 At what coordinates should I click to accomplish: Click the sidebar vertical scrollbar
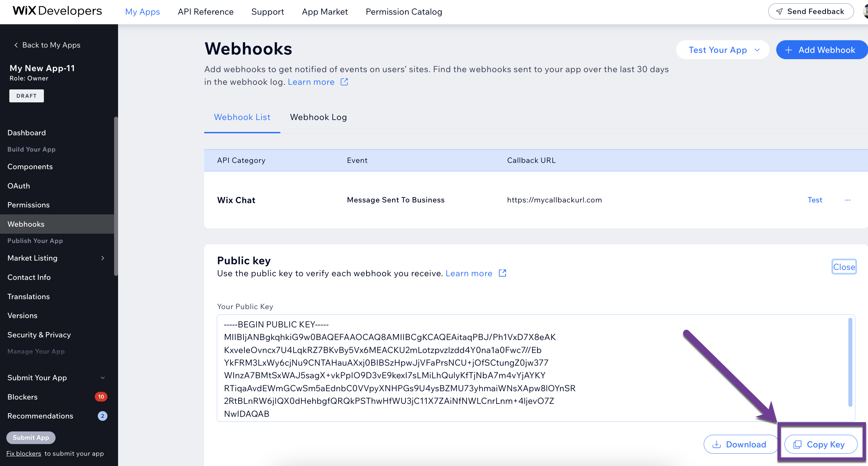[116, 196]
